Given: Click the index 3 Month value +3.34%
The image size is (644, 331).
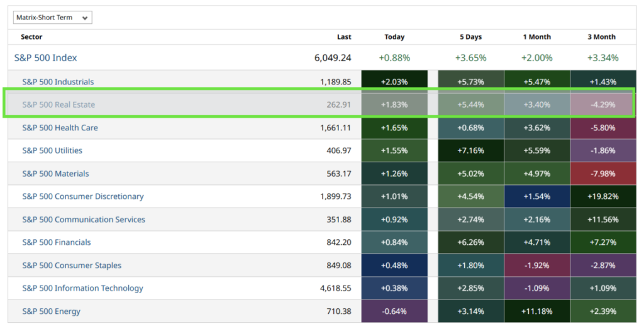Looking at the screenshot, I should click(603, 58).
